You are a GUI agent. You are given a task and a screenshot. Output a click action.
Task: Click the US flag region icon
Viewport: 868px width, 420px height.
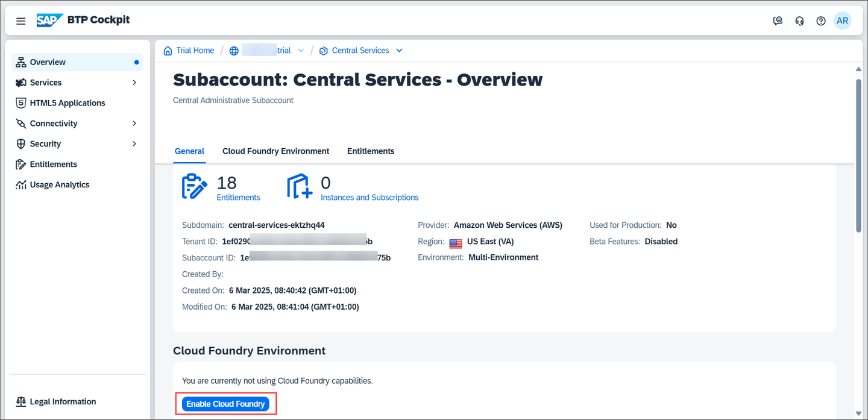[456, 242]
